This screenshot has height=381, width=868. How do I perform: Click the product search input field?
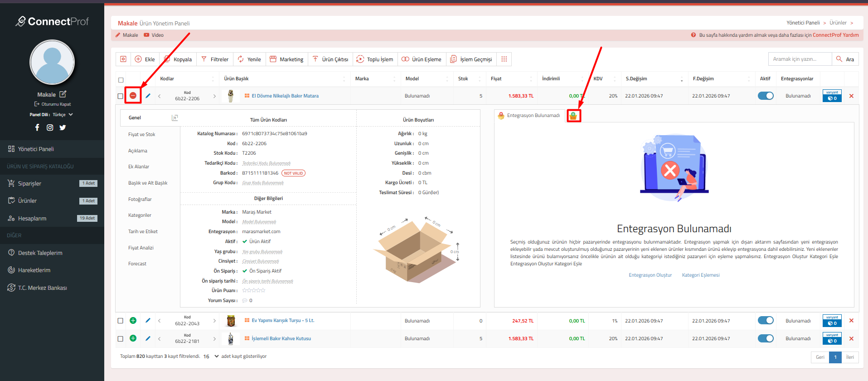(800, 59)
